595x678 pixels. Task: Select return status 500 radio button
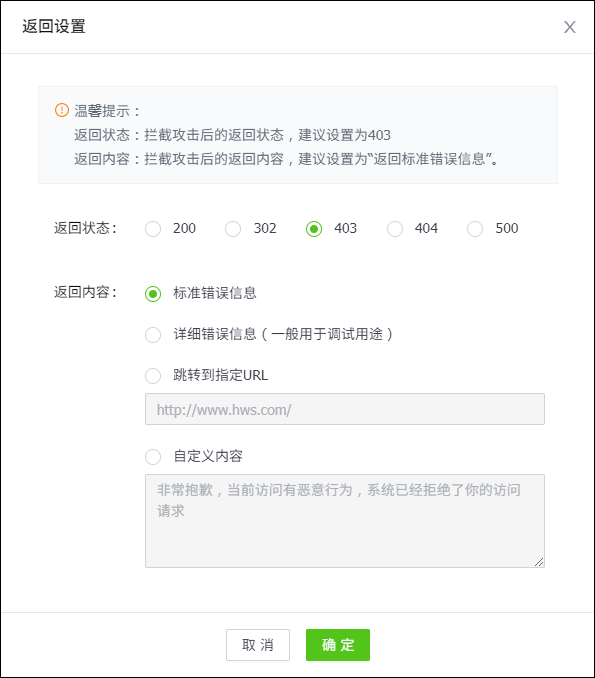pos(475,229)
